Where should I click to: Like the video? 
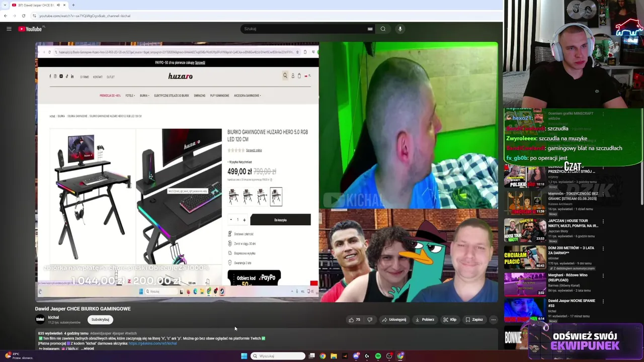tap(354, 320)
